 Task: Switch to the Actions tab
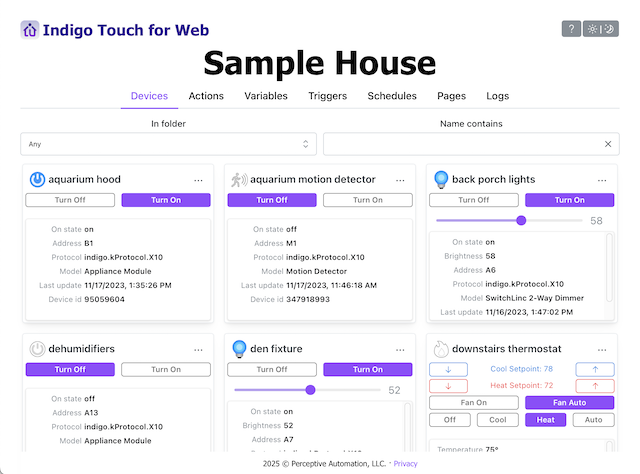206,96
